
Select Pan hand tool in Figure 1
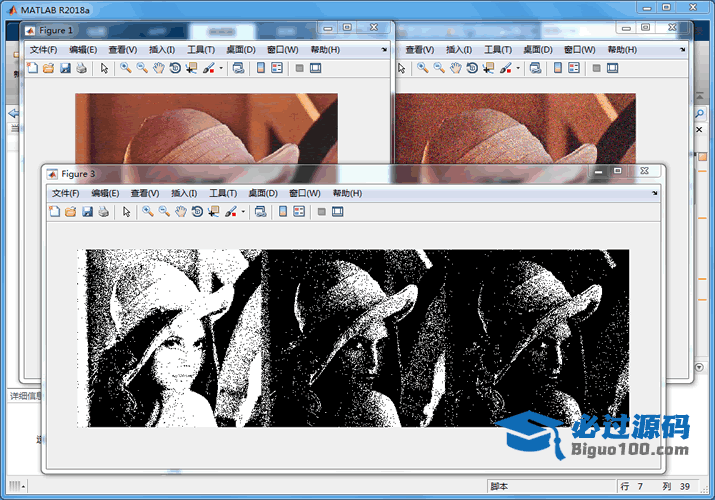[158, 68]
